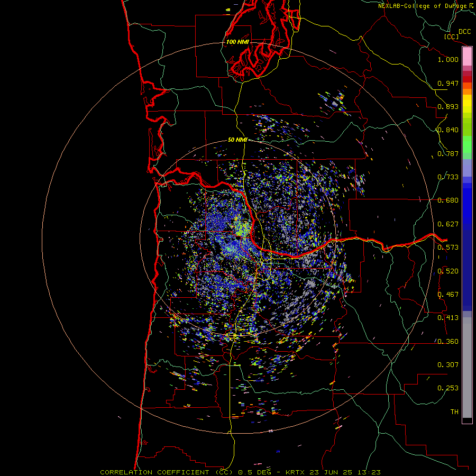Click the 1.000 legend value
The width and height of the screenshot is (476, 476).
point(448,59)
